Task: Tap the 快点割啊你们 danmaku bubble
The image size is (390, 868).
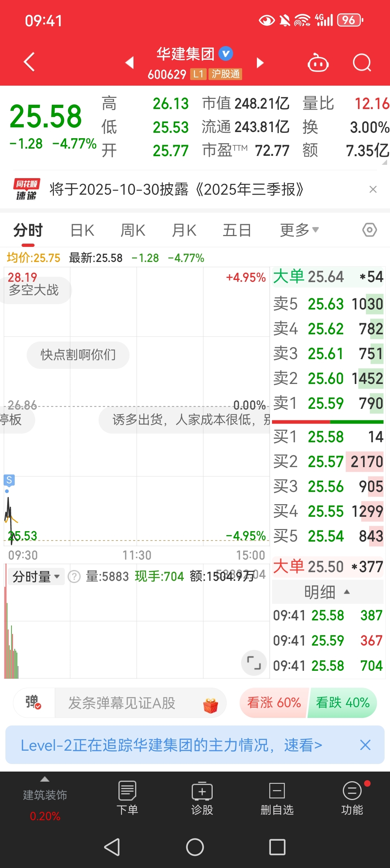Action: click(x=78, y=355)
